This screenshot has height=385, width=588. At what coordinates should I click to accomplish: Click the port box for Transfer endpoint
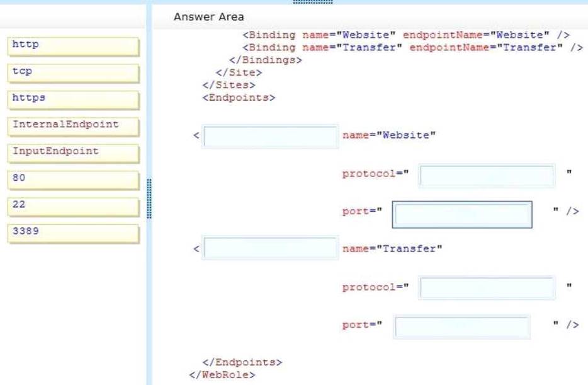click(462, 326)
